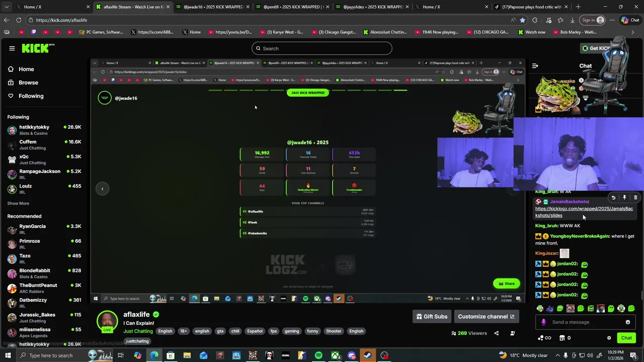Click the purple microphone icon in chat input
644x362 pixels.
543,322
